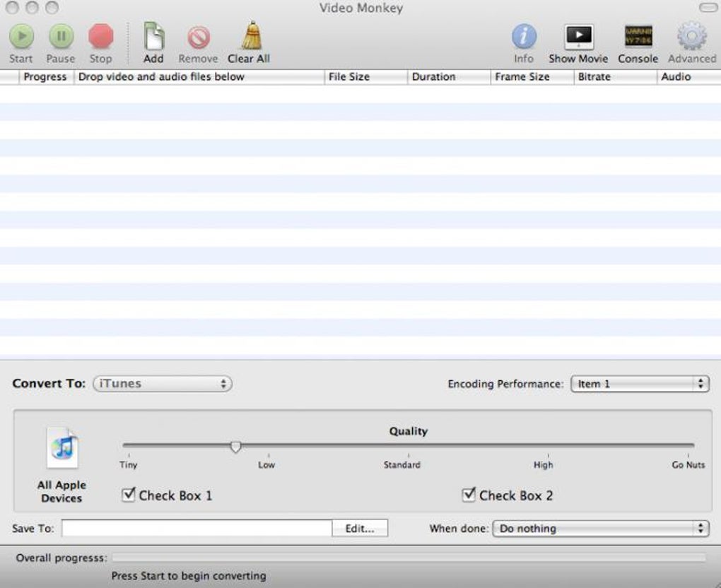Click the File Size column header
Viewport: 721px width, 588px height.
pos(365,77)
